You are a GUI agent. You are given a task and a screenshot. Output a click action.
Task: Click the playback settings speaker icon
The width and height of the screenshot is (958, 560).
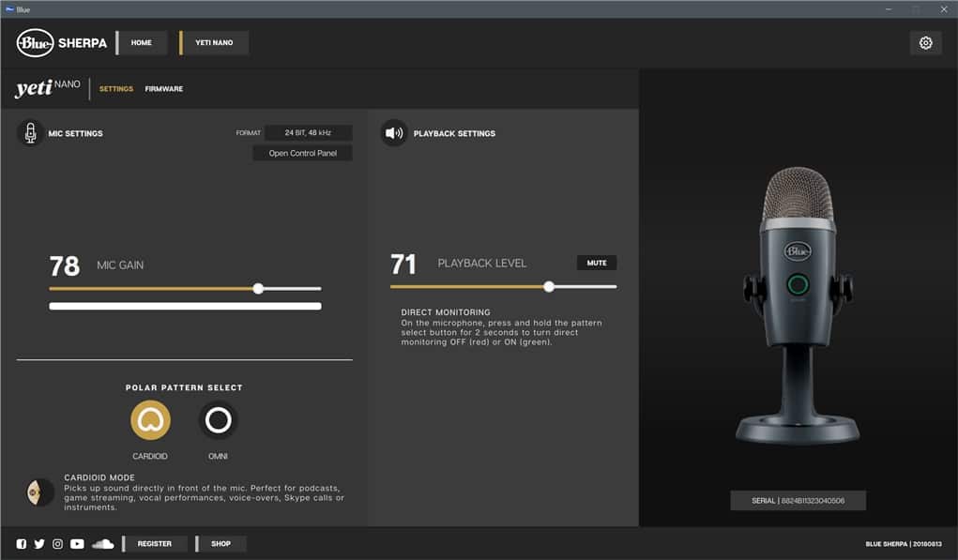coord(394,132)
